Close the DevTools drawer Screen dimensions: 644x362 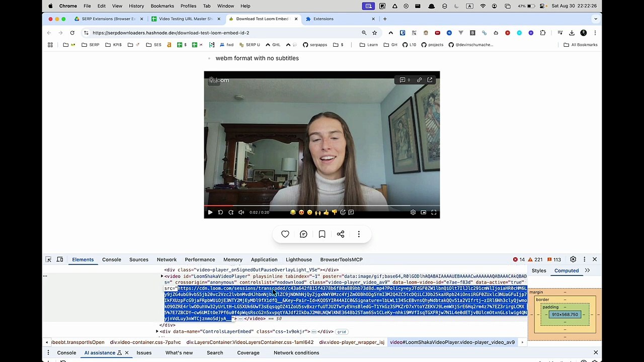point(596,353)
